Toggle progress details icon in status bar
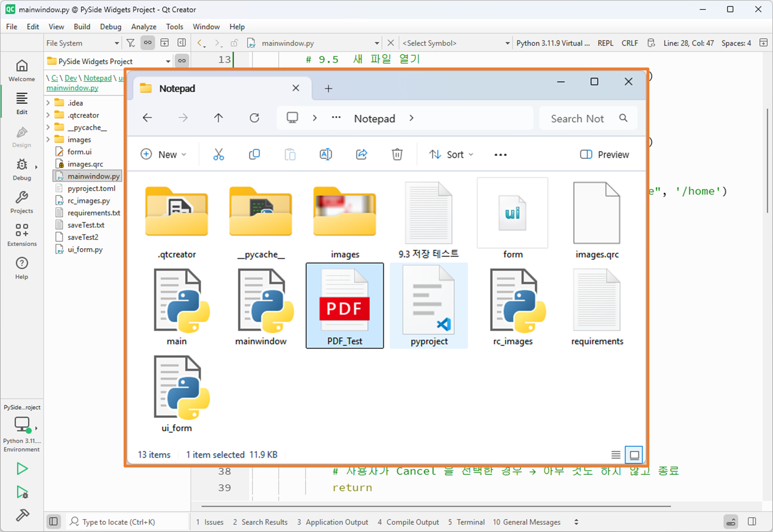Viewport: 773px width, 532px height. tap(731, 522)
